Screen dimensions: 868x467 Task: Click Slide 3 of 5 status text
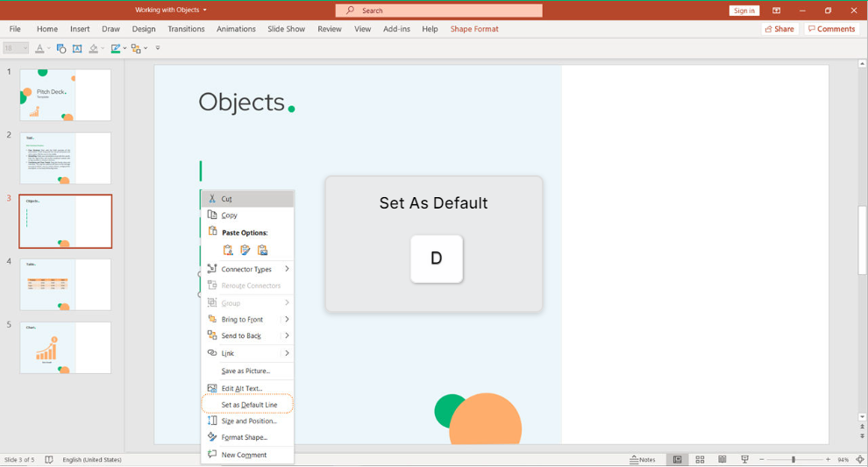[x=19, y=460]
